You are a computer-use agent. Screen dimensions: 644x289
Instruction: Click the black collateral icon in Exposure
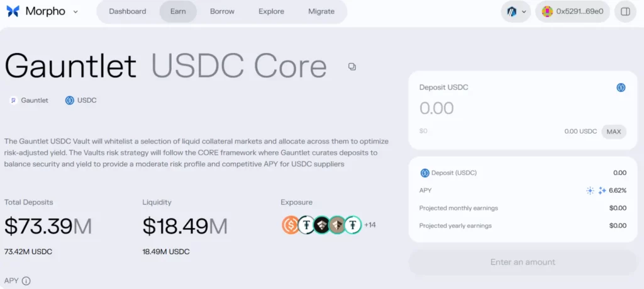point(322,225)
